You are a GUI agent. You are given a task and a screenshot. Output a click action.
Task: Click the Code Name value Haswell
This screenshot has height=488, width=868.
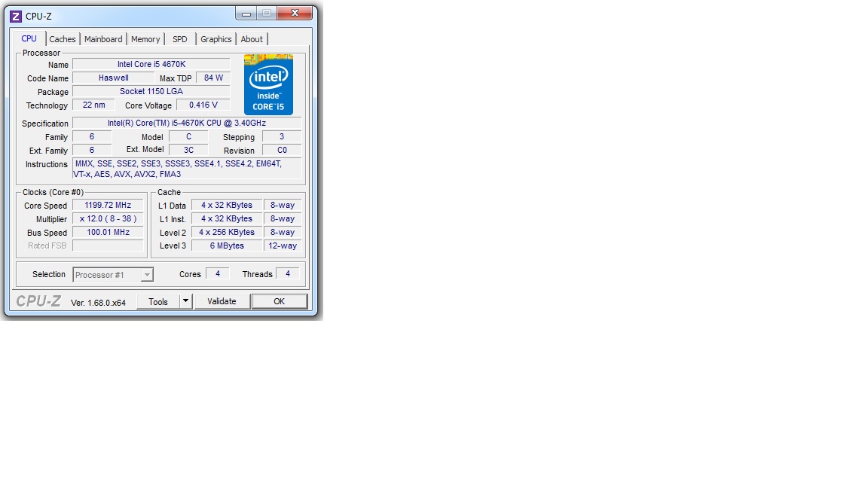[114, 78]
